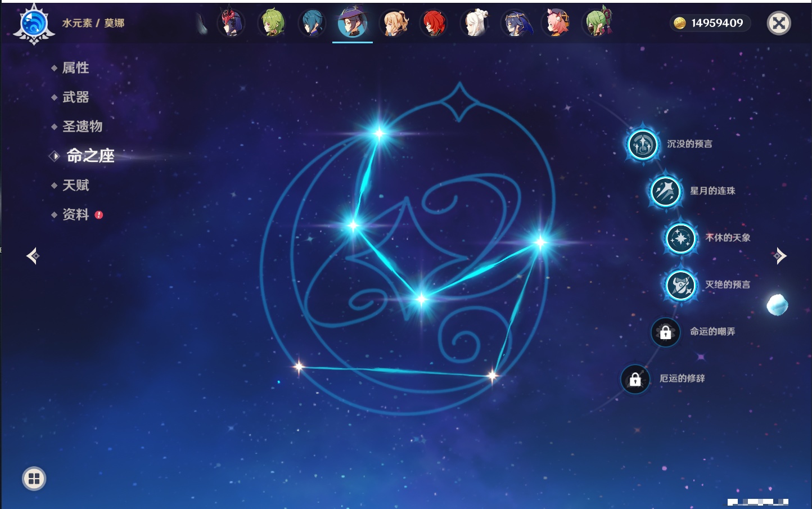View 灭绝的预言 constellation icon
This screenshot has height=509, width=812.
pyautogui.click(x=680, y=285)
